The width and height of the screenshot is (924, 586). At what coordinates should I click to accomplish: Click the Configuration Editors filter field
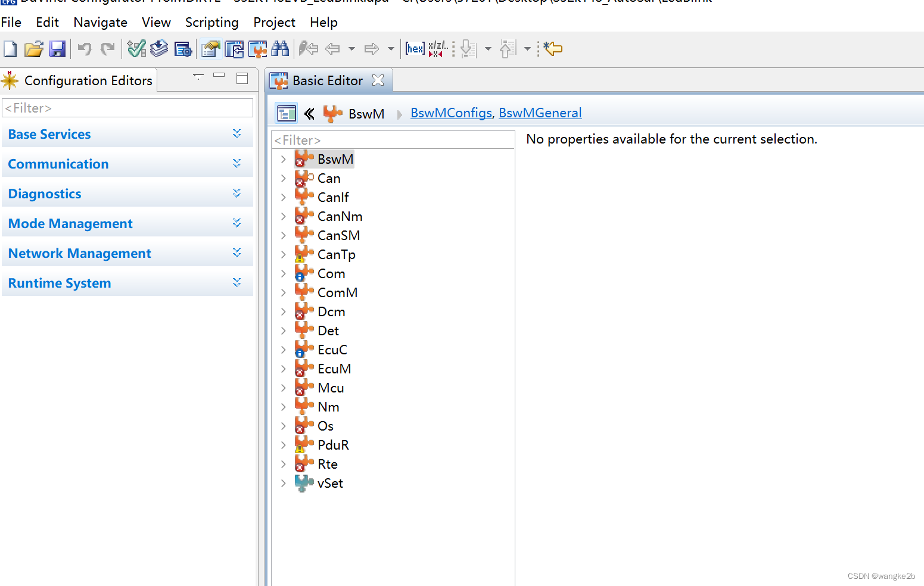127,108
